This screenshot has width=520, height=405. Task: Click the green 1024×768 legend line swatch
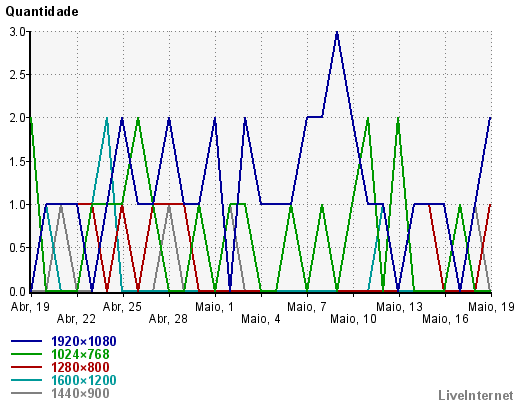pyautogui.click(x=27, y=354)
